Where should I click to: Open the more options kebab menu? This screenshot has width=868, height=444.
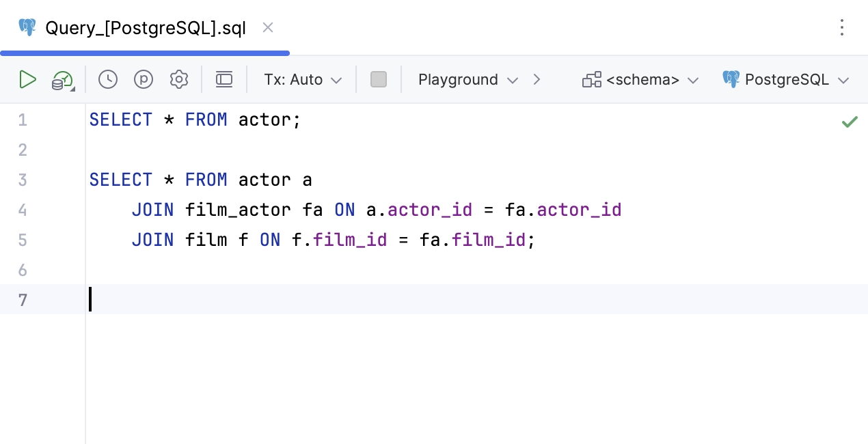pyautogui.click(x=842, y=27)
